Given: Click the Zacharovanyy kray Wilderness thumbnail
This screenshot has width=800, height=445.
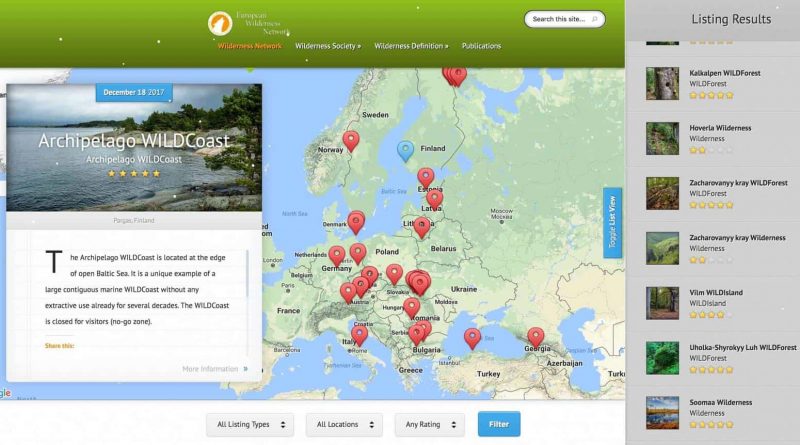Looking at the screenshot, I should [662, 248].
